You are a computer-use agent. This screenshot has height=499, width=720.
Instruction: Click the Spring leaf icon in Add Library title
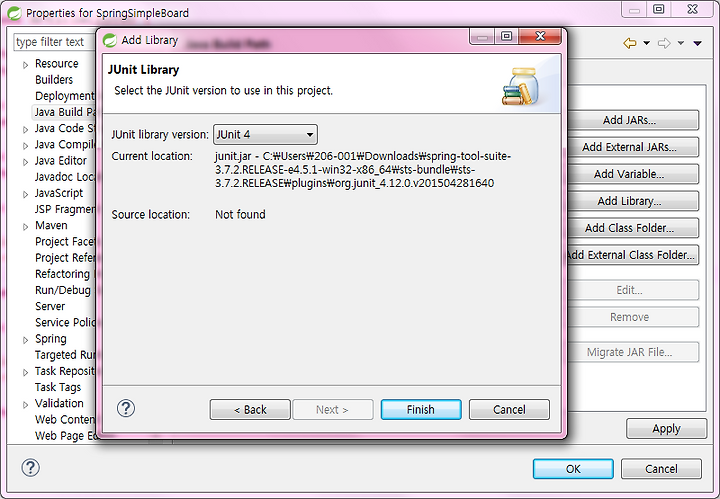[110, 40]
